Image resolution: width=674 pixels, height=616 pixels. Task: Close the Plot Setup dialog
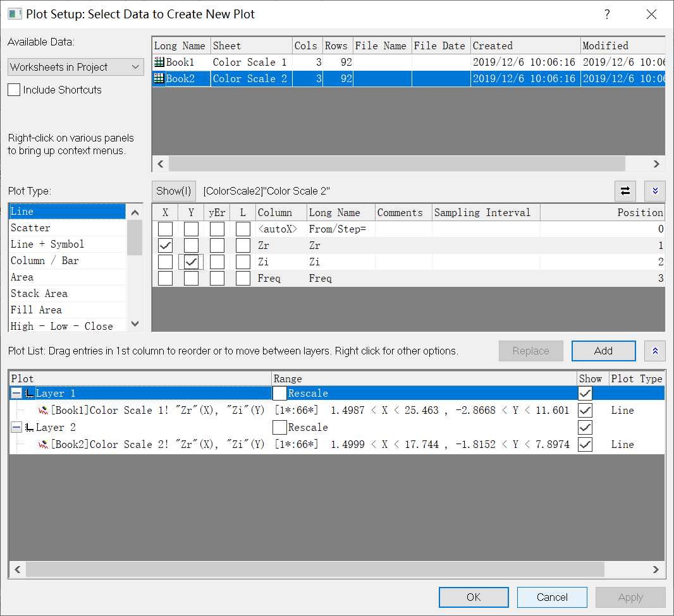click(651, 14)
